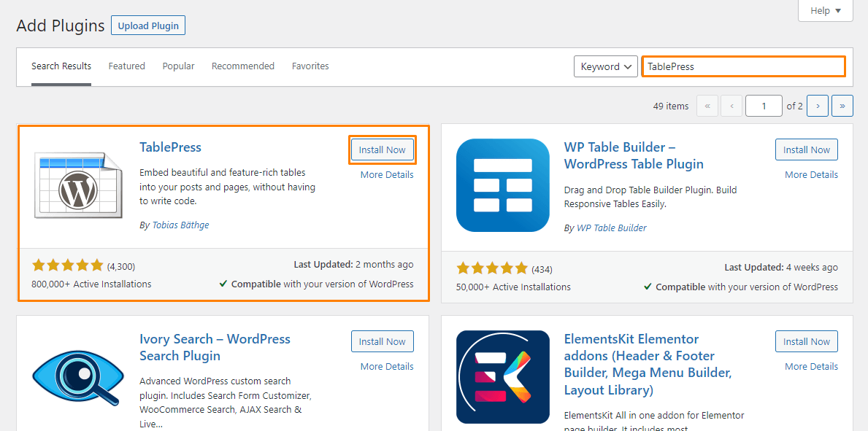Screen dimensions: 868x431
Task: Click the Upload Plugin button
Action: coord(148,26)
